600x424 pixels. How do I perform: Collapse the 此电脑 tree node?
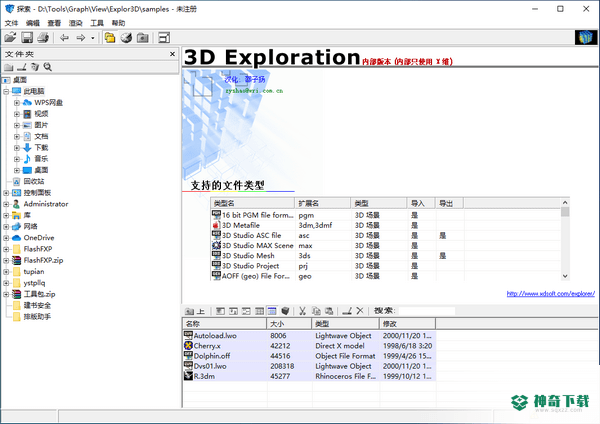(x=6, y=91)
